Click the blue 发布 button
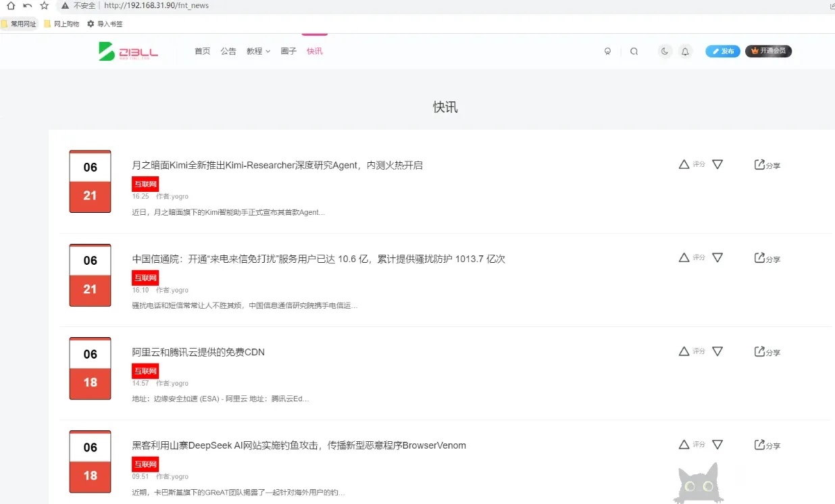Screen dimensions: 835x504 [x=723, y=51]
